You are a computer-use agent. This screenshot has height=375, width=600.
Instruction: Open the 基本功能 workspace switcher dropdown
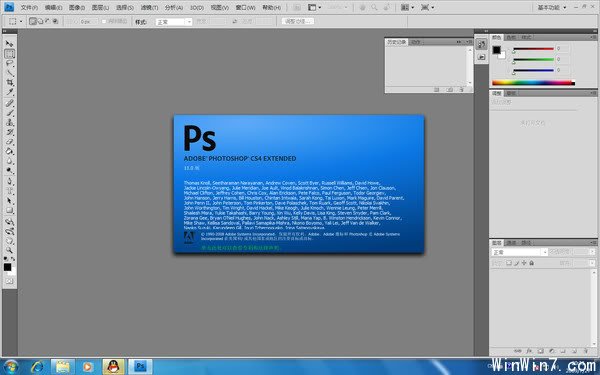[x=552, y=7]
